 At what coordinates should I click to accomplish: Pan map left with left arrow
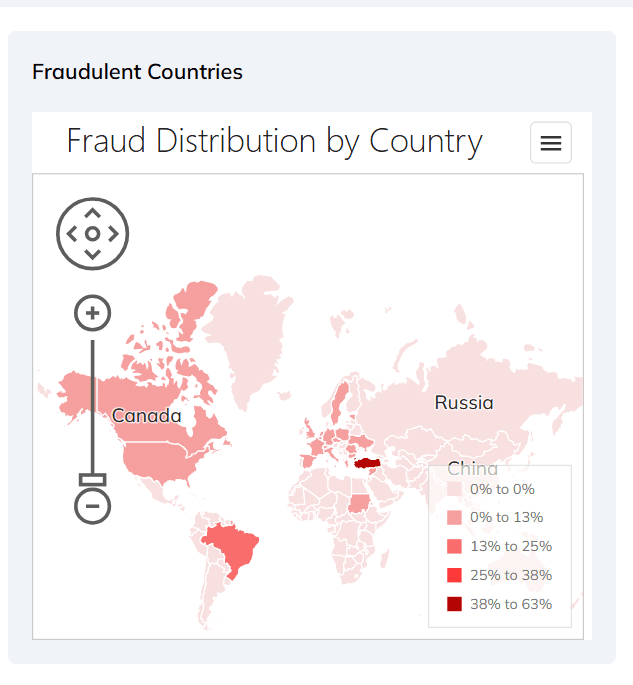pyautogui.click(x=71, y=233)
